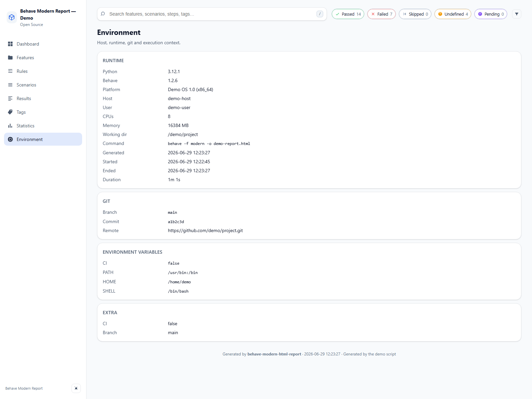This screenshot has width=532, height=399.
Task: Switch to the Statistics page
Action: click(x=43, y=126)
